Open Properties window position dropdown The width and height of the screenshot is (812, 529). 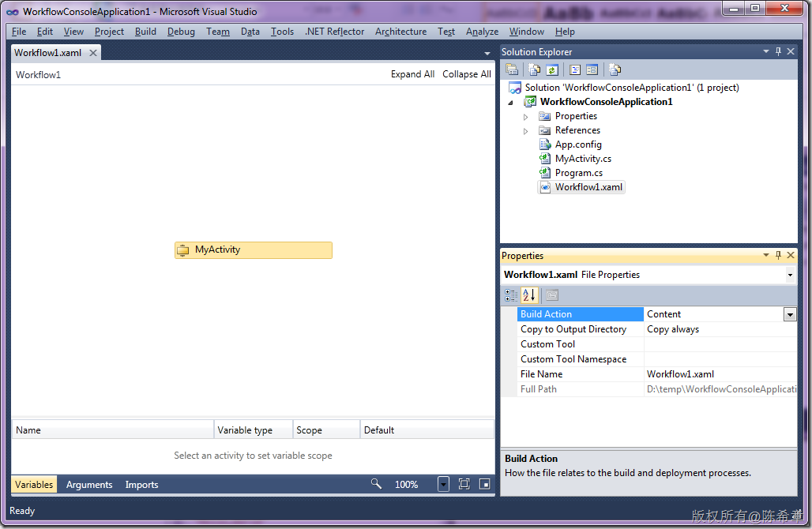coord(766,255)
